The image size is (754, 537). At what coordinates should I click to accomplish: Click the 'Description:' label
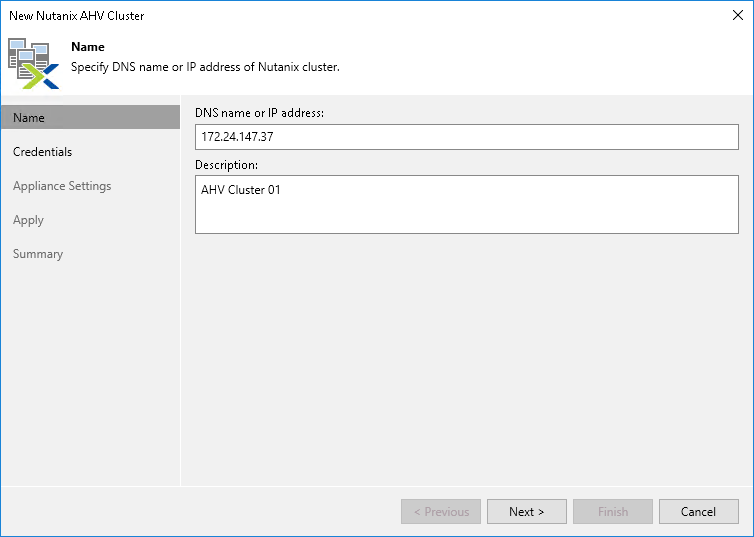pos(226,165)
